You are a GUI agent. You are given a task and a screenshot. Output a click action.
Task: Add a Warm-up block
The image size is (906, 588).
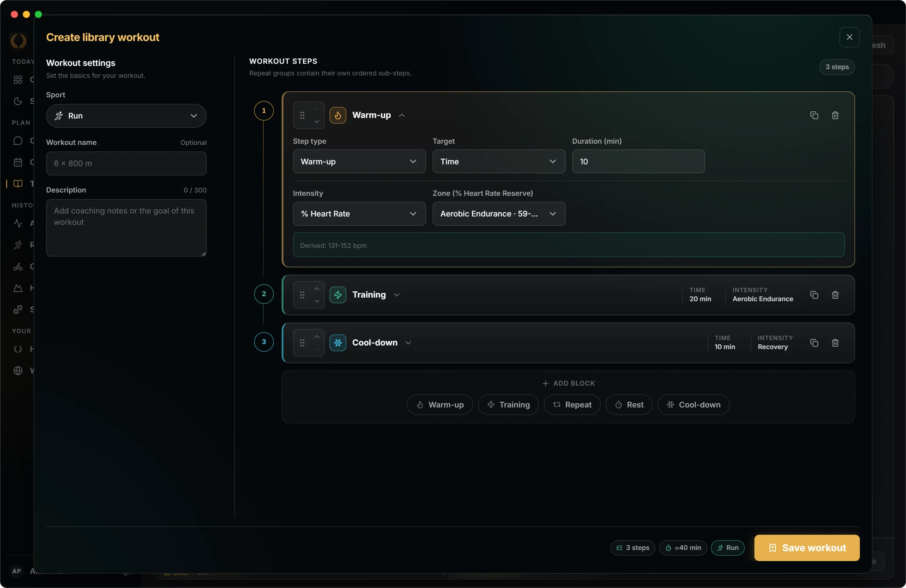[440, 405]
